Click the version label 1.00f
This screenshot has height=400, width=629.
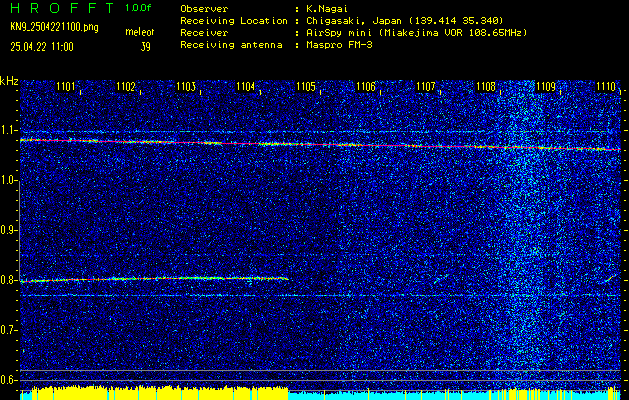pyautogui.click(x=138, y=8)
